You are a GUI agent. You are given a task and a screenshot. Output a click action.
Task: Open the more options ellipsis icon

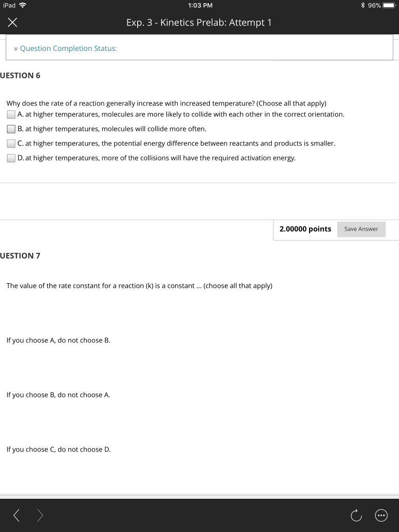[x=381, y=515]
